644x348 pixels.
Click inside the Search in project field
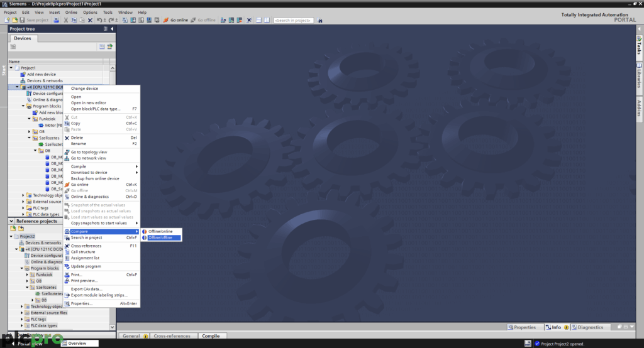point(293,20)
